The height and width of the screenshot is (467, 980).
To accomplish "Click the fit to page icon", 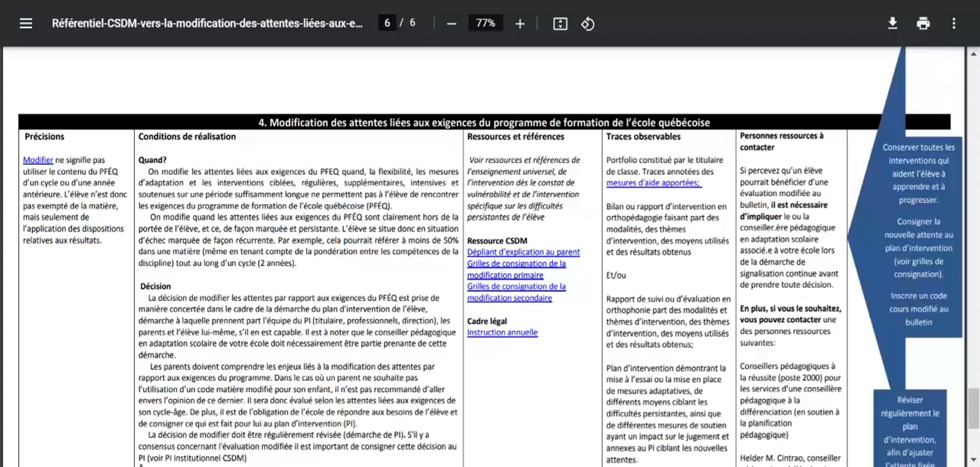I will 560,24.
